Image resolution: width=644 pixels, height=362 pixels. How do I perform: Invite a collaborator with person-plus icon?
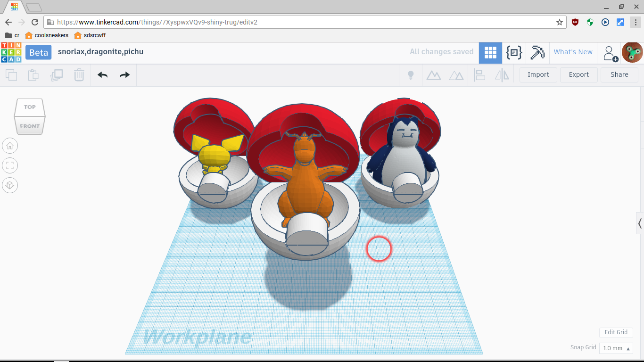(x=611, y=53)
